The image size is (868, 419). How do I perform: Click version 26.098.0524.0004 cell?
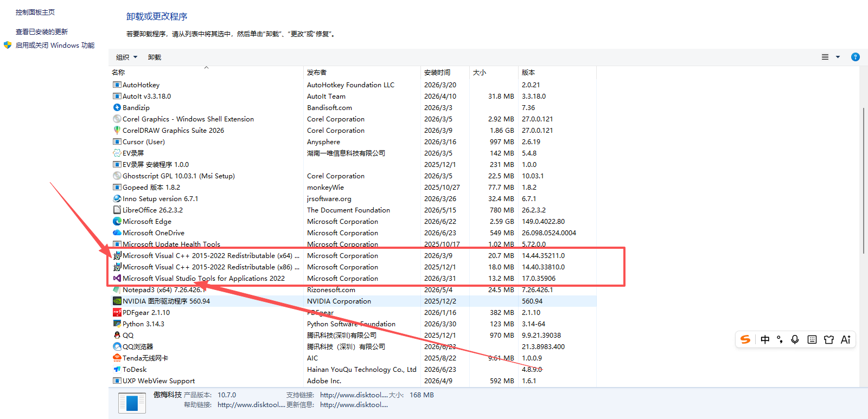click(549, 233)
